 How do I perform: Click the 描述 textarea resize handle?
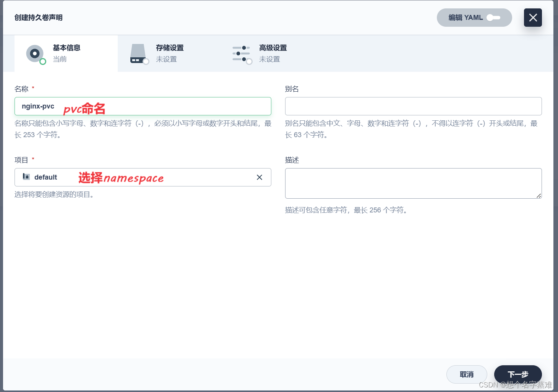539,196
